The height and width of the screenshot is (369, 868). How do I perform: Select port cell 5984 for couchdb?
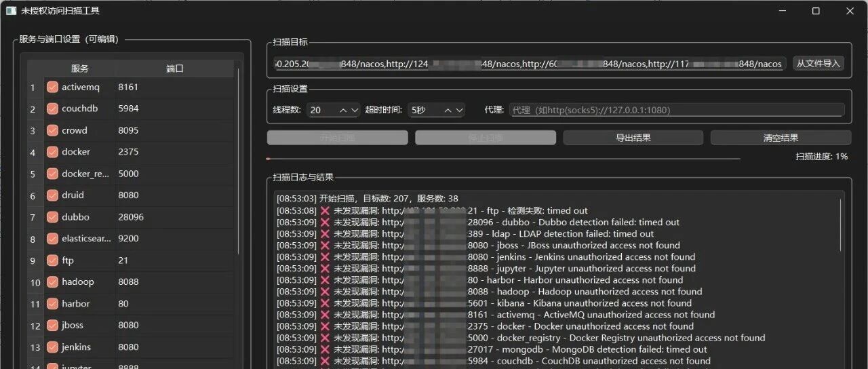pyautogui.click(x=175, y=109)
